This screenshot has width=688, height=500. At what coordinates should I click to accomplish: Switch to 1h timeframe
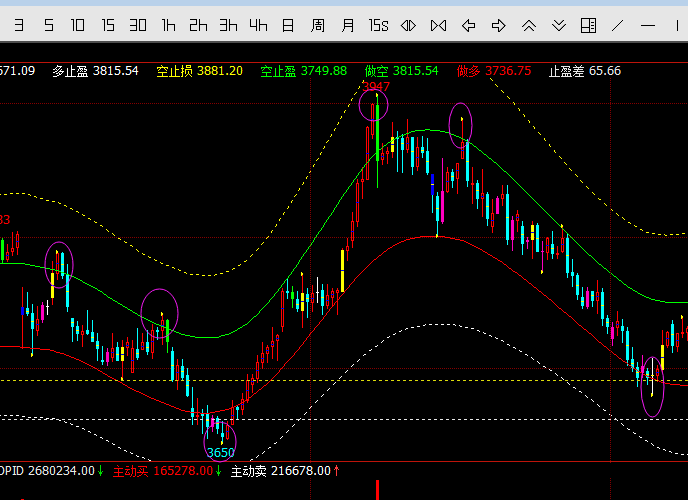(x=168, y=25)
